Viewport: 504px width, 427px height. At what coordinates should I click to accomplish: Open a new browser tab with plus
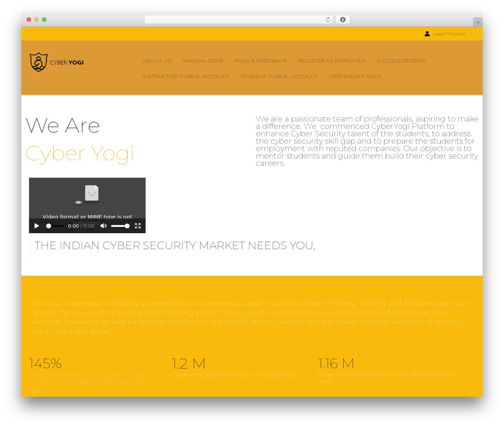click(x=478, y=22)
